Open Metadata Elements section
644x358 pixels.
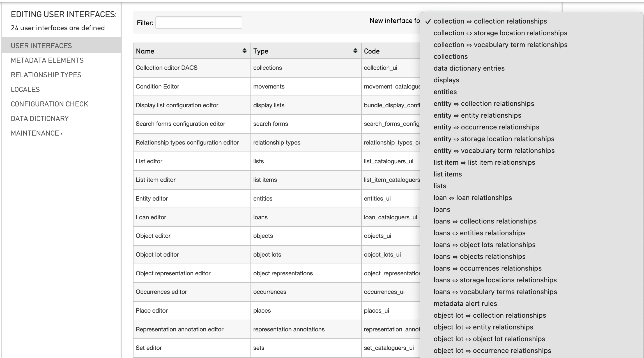click(47, 60)
